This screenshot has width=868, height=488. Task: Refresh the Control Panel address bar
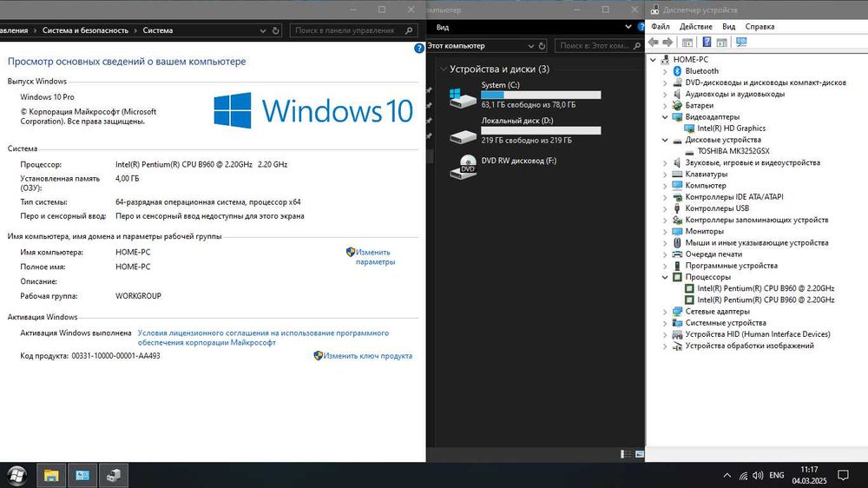[x=276, y=30]
